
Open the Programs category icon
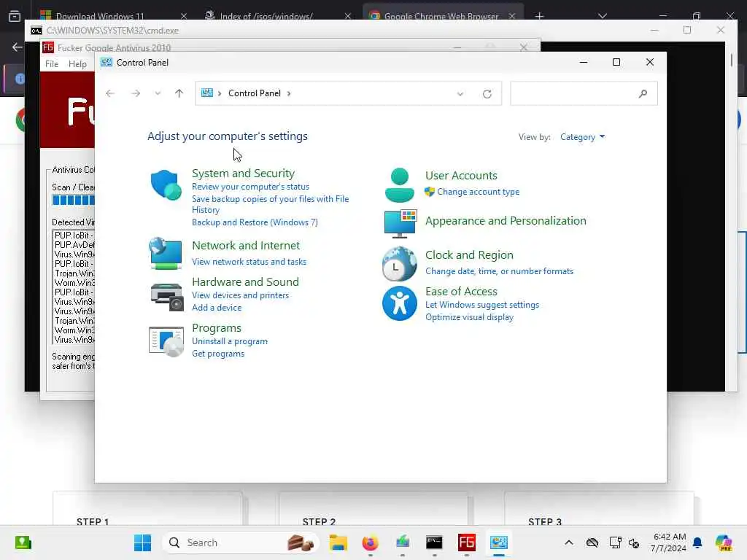coord(166,341)
